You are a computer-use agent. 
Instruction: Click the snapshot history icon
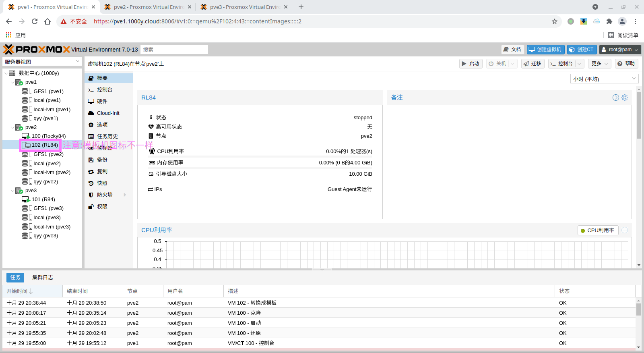(91, 183)
